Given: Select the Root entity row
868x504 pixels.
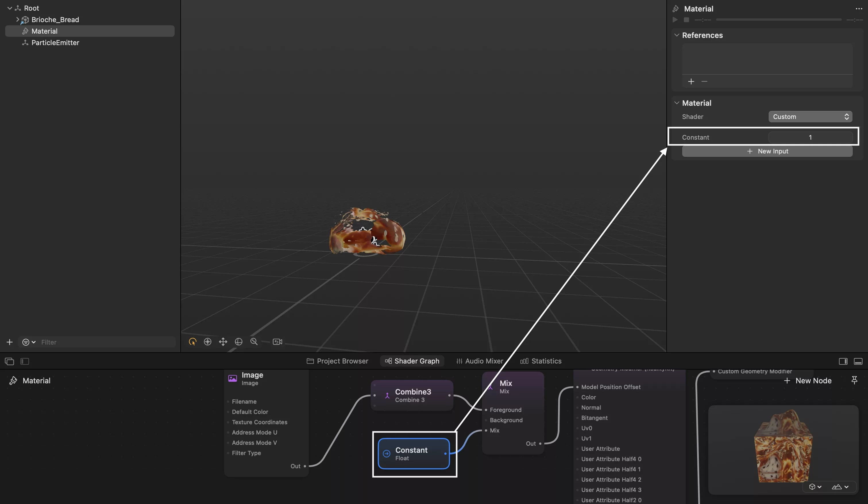Looking at the screenshot, I should (31, 8).
